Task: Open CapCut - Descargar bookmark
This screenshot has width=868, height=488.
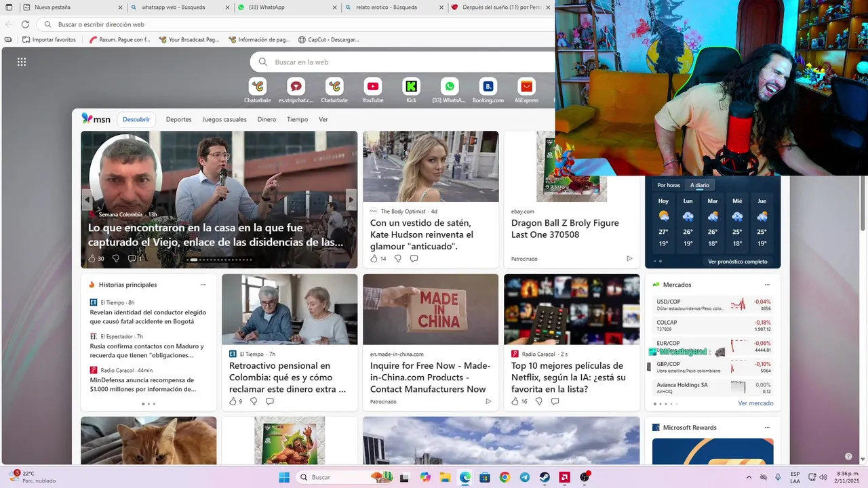Action: click(328, 39)
